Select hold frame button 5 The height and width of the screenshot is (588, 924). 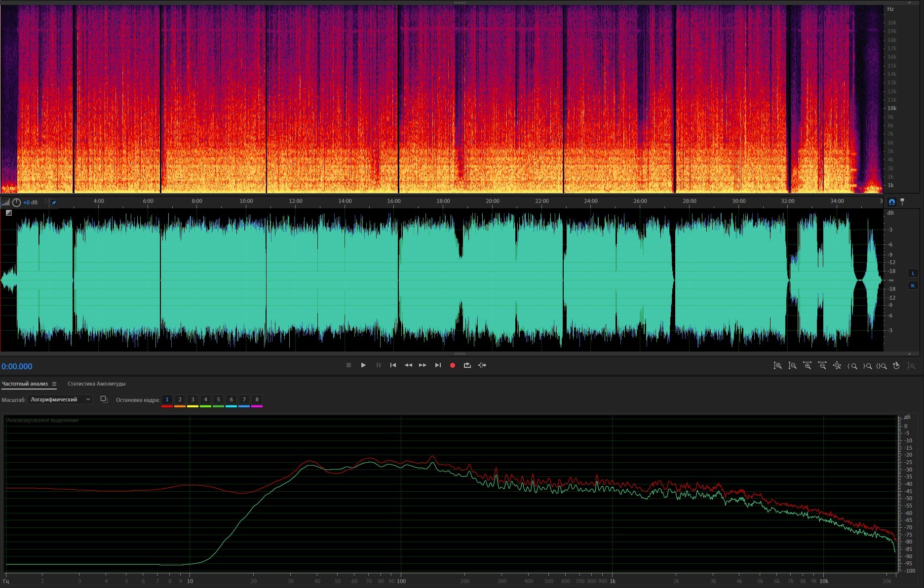[218, 399]
